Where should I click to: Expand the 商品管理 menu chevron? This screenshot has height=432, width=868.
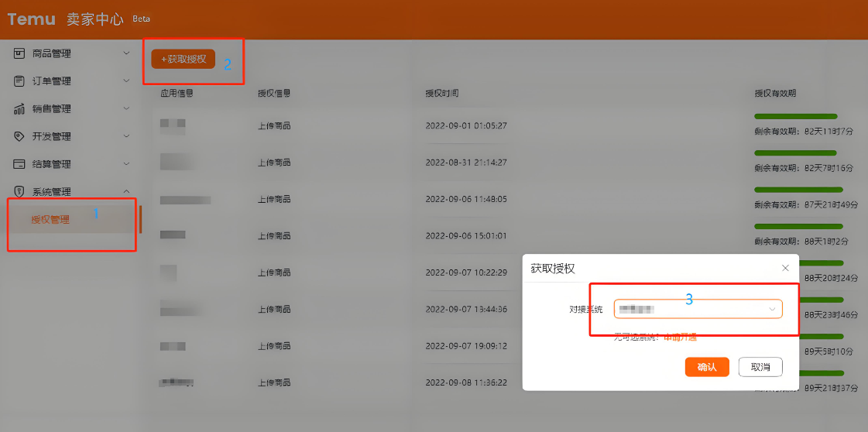127,53
